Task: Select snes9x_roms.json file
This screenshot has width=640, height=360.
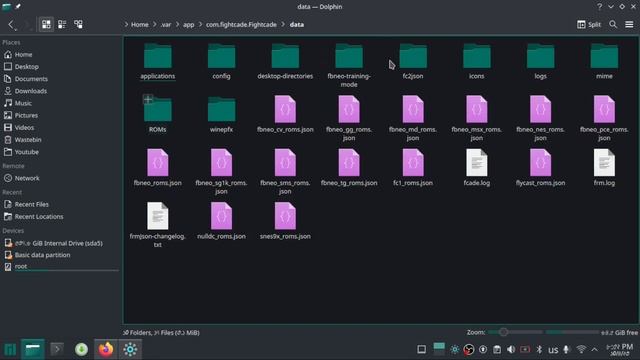Action: [285, 221]
